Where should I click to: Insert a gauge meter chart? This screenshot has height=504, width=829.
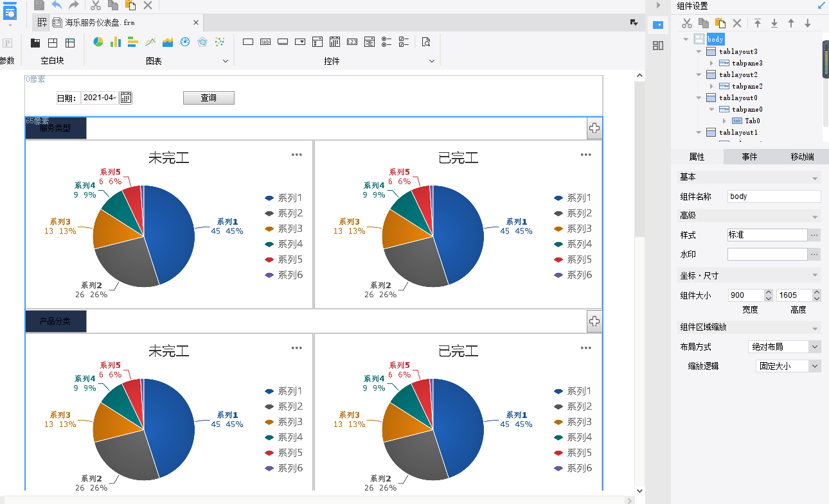(185, 42)
